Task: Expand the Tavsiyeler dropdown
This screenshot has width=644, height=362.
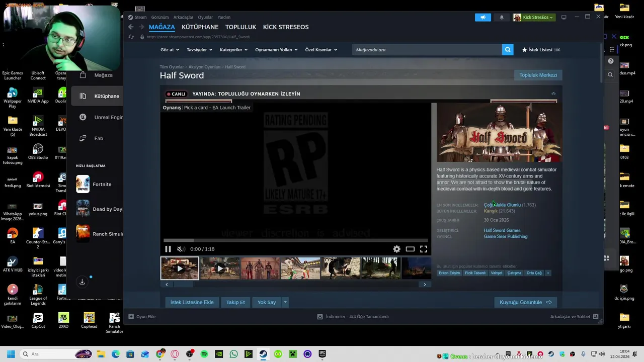Action: (x=199, y=50)
